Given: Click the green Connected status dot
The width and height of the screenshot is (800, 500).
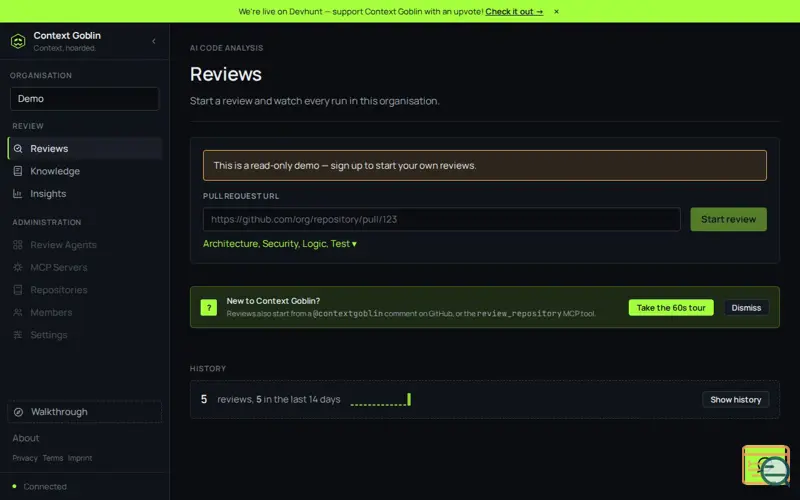Looking at the screenshot, I should click(x=14, y=486).
